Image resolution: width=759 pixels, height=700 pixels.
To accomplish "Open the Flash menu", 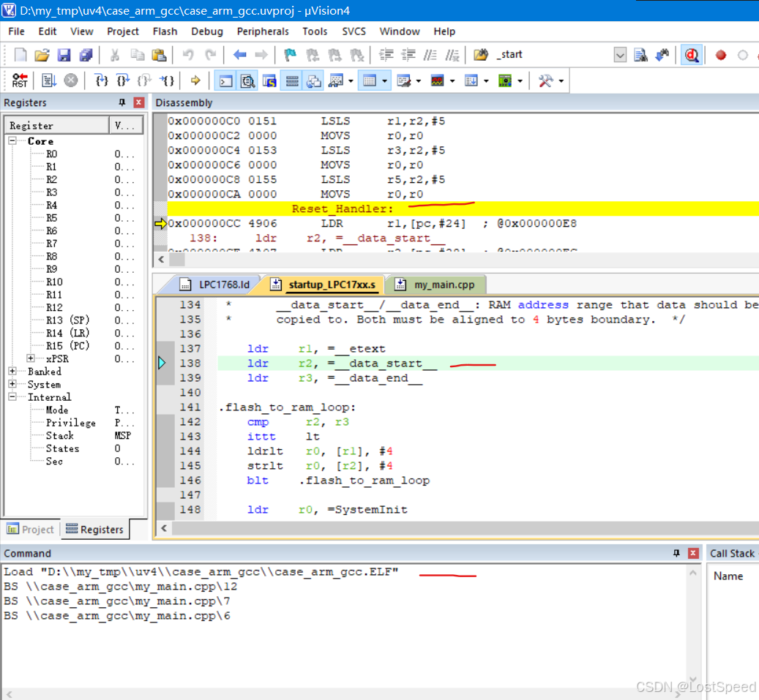I will coord(165,31).
